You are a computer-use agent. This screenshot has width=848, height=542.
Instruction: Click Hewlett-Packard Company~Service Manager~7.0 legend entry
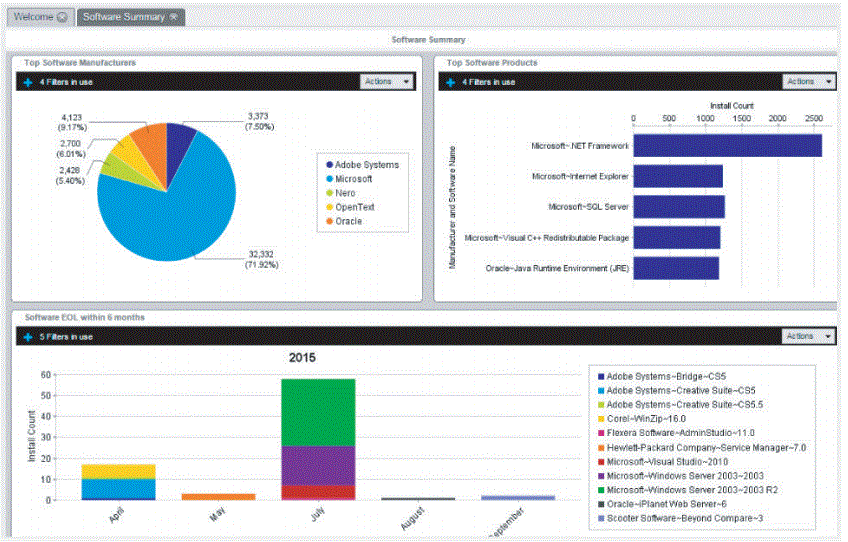[x=702, y=448]
